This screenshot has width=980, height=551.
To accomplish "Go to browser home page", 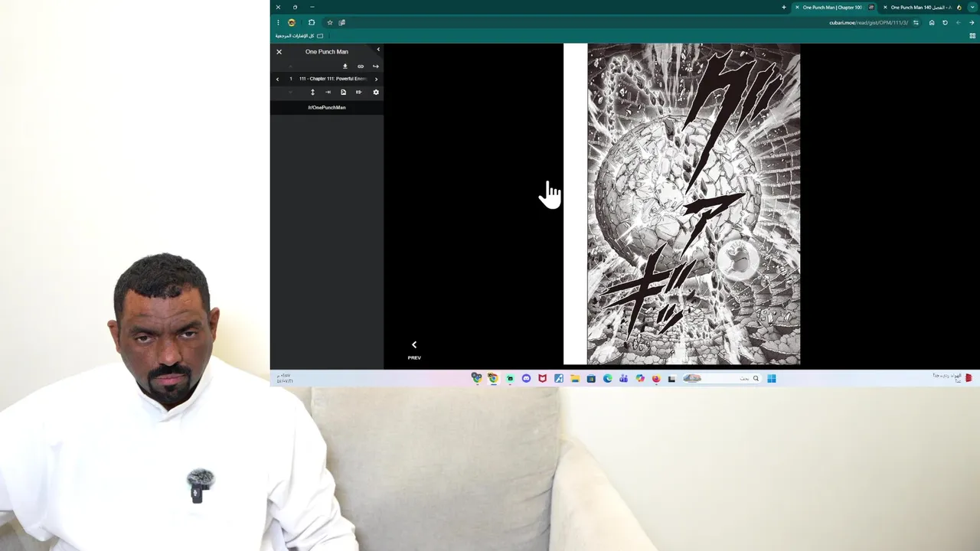I will click(932, 22).
